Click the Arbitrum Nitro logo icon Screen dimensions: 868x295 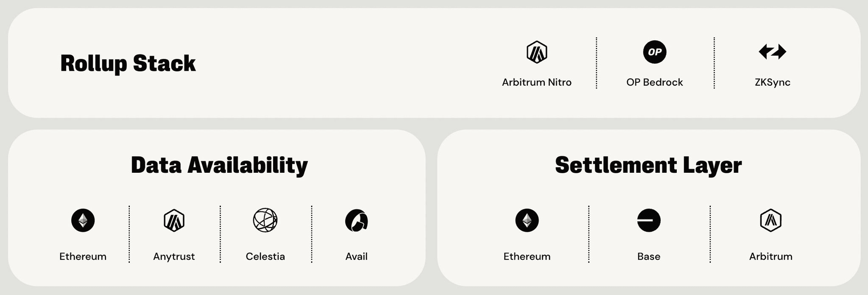pyautogui.click(x=536, y=52)
